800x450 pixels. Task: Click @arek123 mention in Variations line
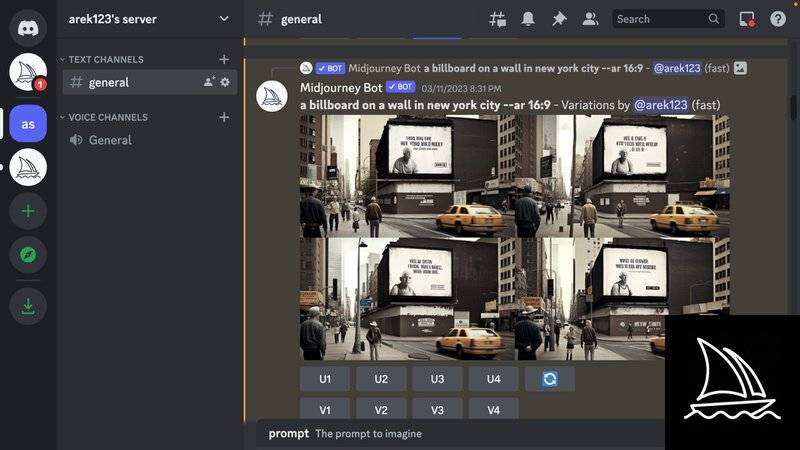660,105
